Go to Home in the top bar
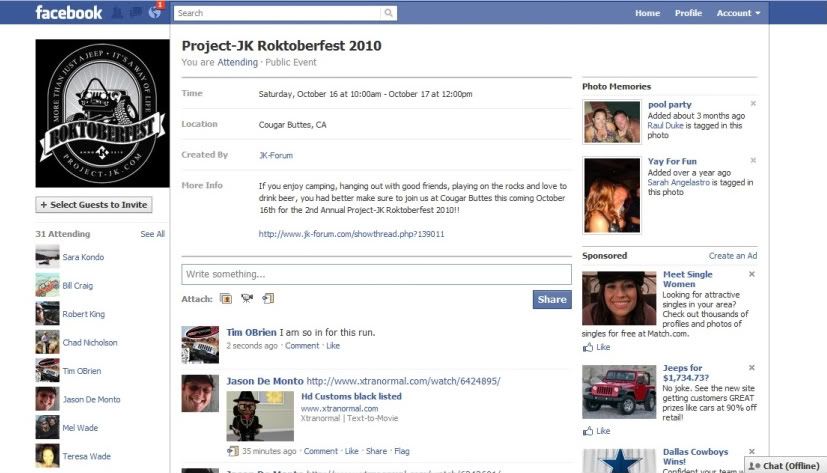The width and height of the screenshot is (827, 473). pos(647,13)
